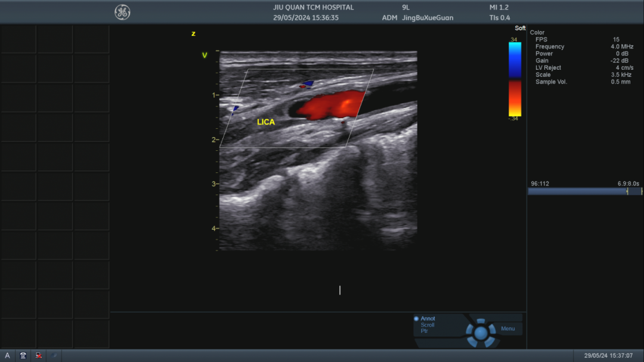The width and height of the screenshot is (644, 362).
Task: Click the MI 1.2 readout
Action: point(499,7)
